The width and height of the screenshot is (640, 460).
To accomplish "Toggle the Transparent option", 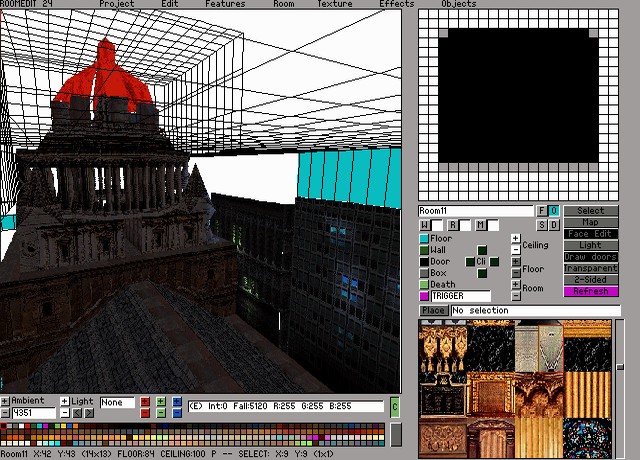I will [590, 268].
